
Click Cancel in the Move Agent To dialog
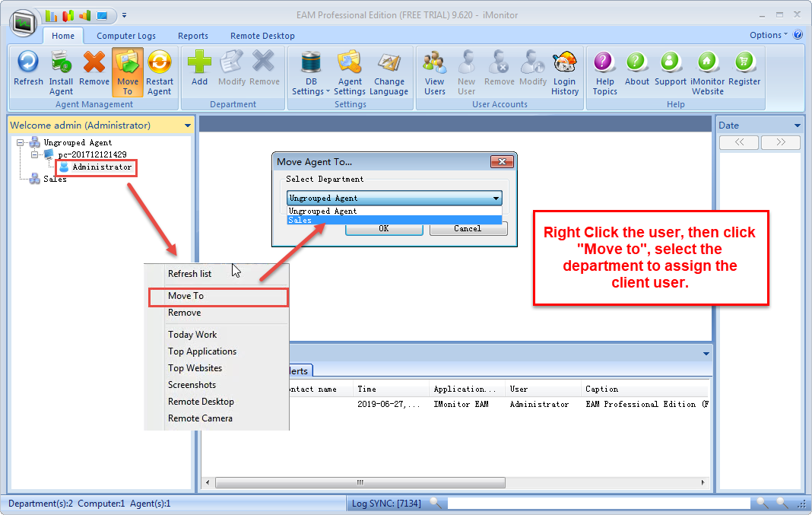click(x=468, y=228)
